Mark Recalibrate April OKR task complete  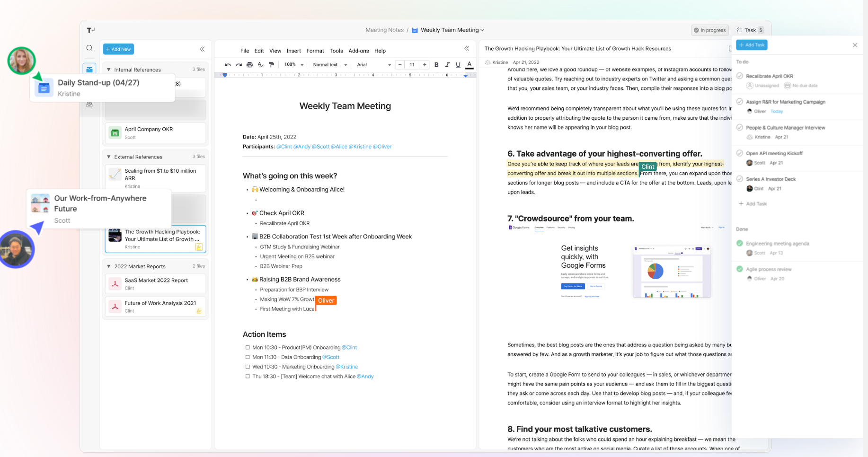740,76
